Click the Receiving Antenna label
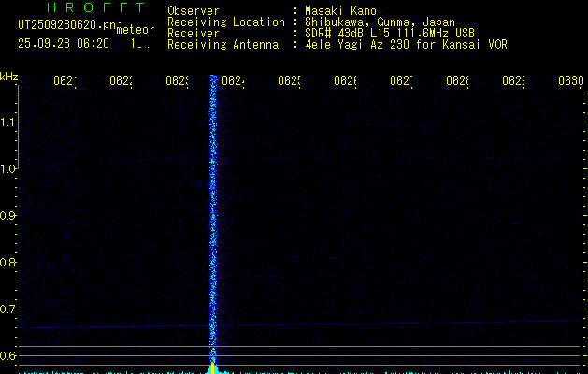 [x=223, y=45]
